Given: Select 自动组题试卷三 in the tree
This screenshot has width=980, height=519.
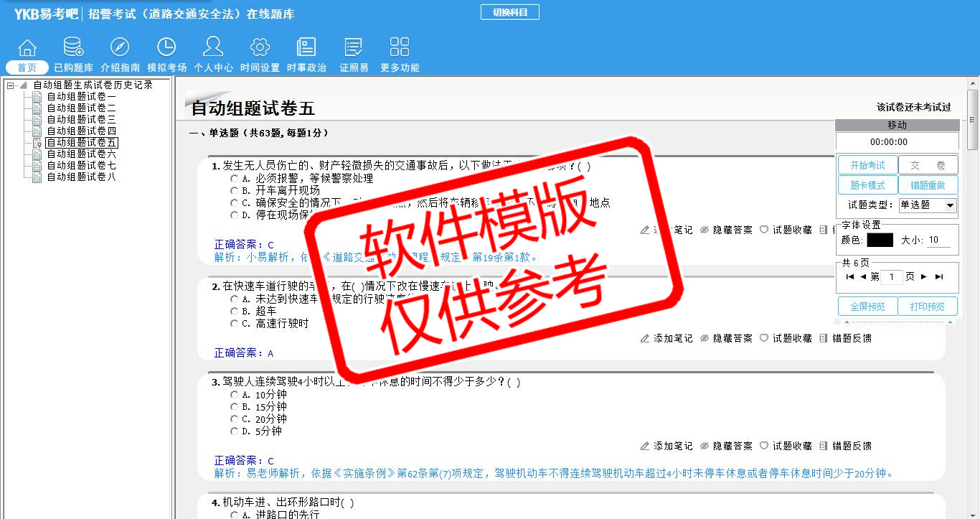Looking at the screenshot, I should (x=81, y=120).
